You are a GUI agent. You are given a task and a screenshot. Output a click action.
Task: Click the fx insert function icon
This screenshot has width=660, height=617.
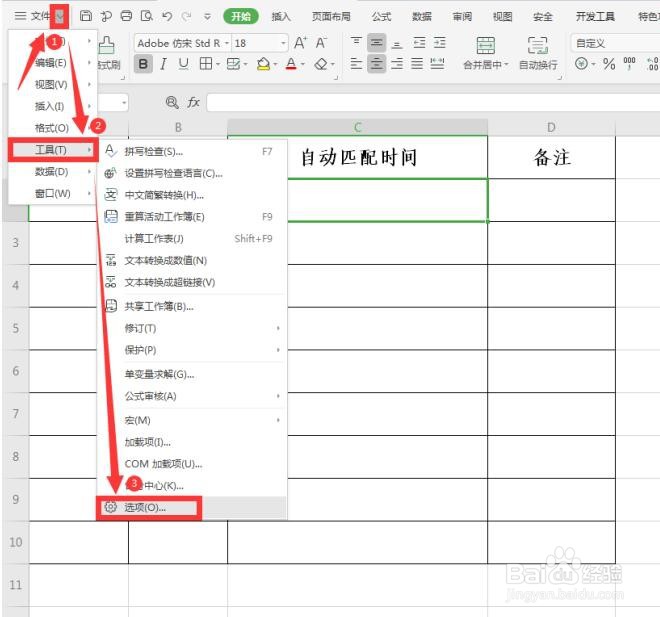193,102
